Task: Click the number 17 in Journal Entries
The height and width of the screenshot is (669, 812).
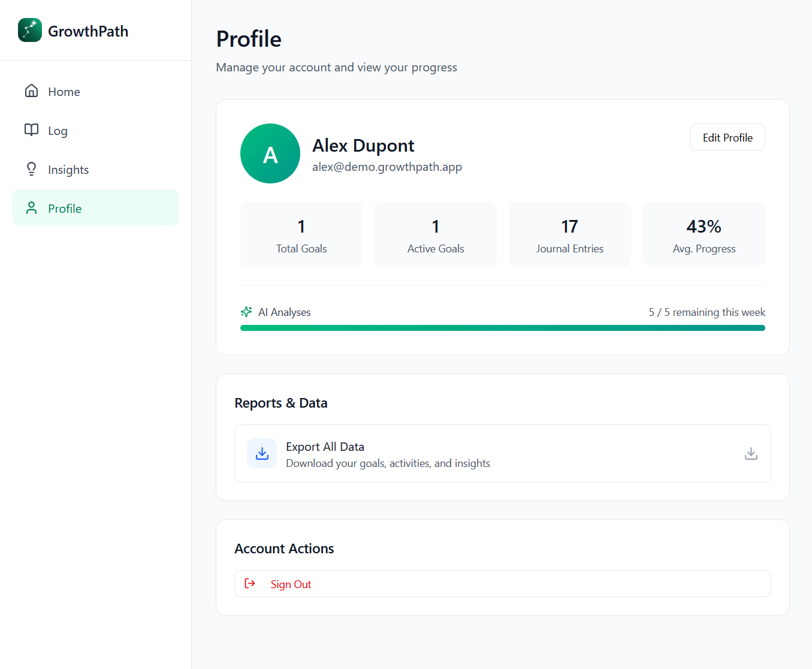Action: (569, 227)
